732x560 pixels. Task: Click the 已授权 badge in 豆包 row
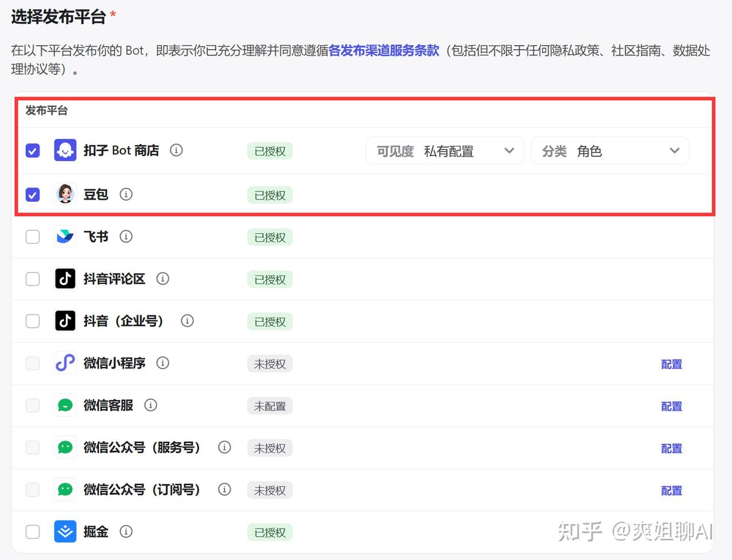click(x=270, y=195)
